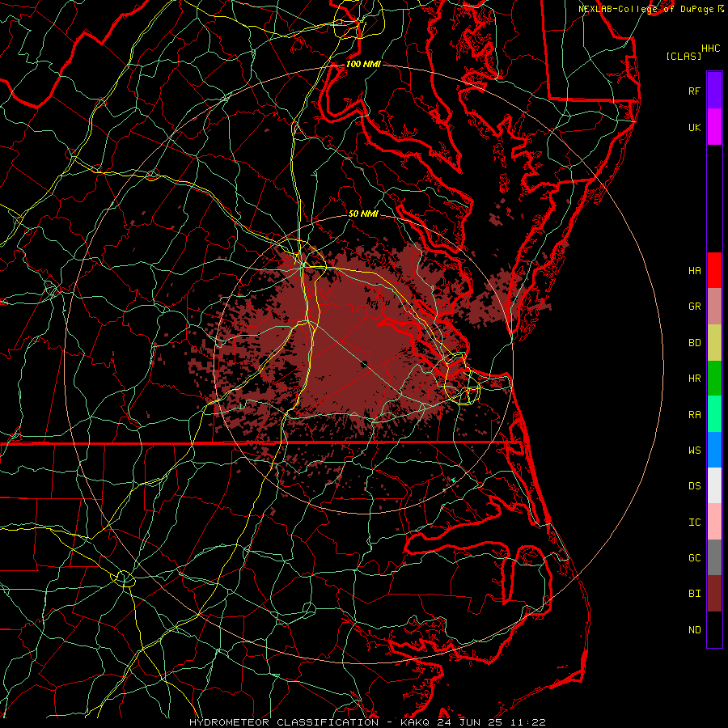Click the RF purple legend swatch
Viewport: 728px width, 728px height.
[x=714, y=91]
